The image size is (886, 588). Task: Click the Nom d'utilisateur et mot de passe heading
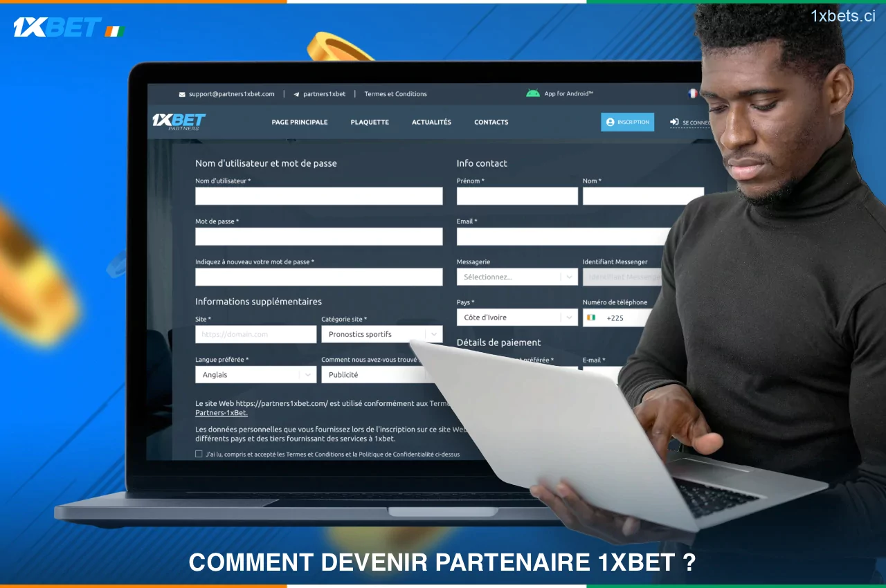tap(266, 163)
